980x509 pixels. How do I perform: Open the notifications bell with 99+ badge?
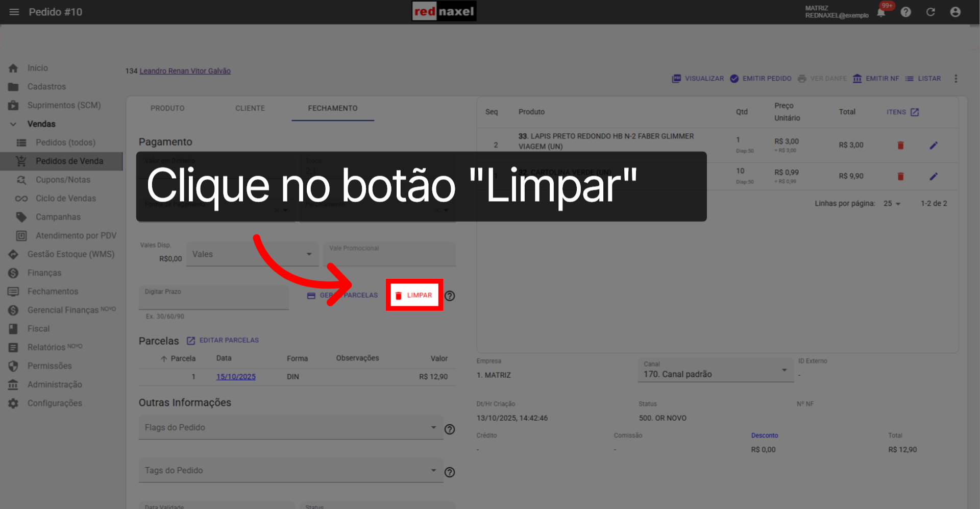(x=880, y=12)
